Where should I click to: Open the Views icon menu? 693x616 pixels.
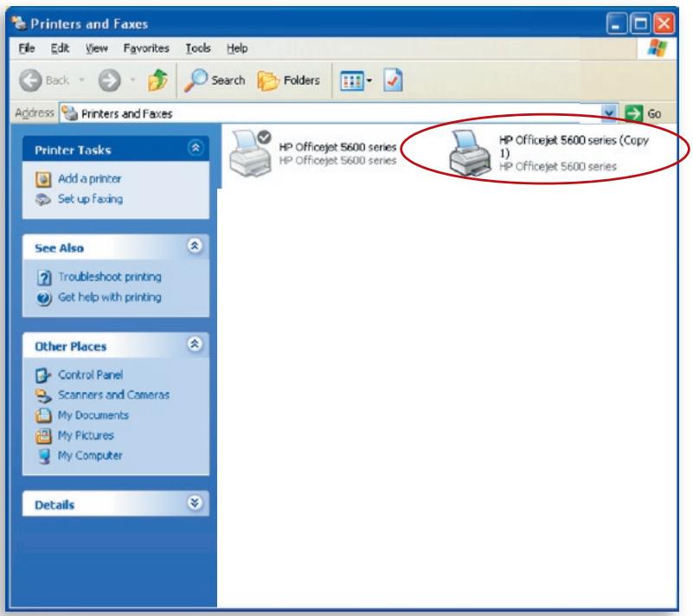pyautogui.click(x=352, y=80)
